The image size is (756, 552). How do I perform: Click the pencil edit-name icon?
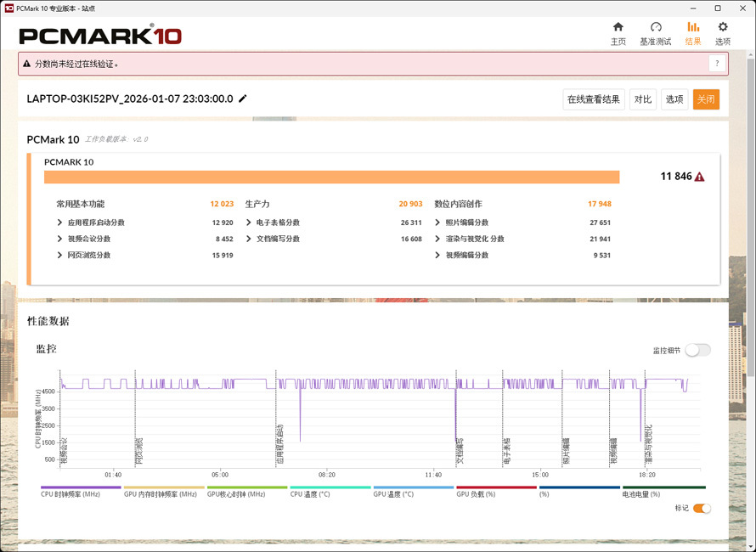point(243,99)
